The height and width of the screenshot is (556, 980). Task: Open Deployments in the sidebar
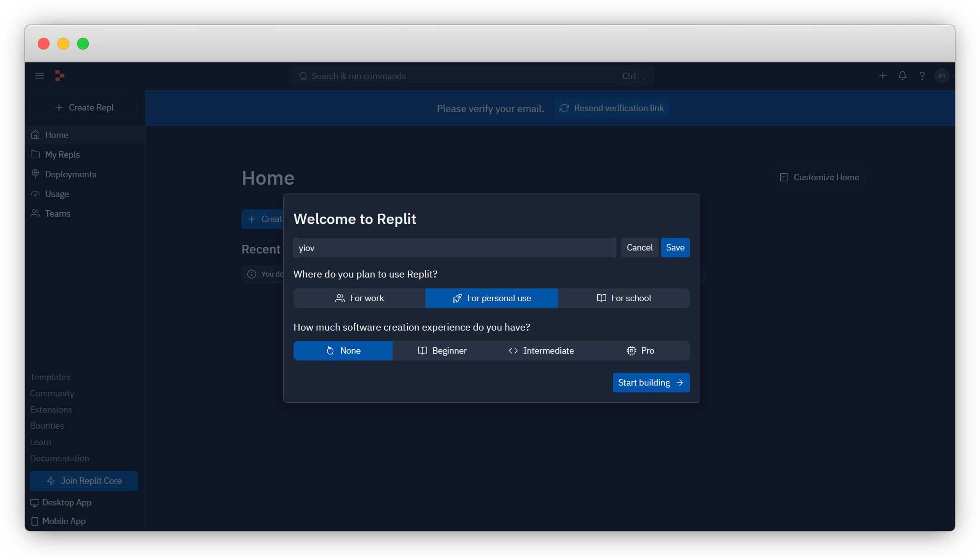pyautogui.click(x=85, y=174)
